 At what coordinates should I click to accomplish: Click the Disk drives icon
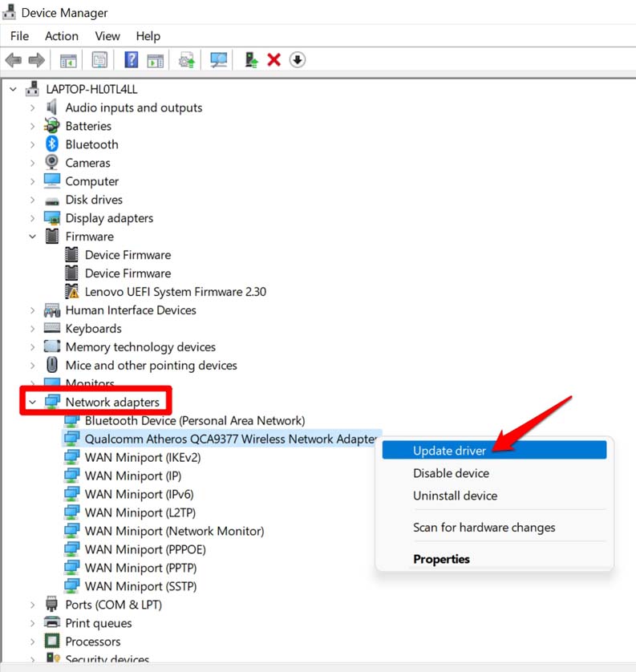point(52,200)
